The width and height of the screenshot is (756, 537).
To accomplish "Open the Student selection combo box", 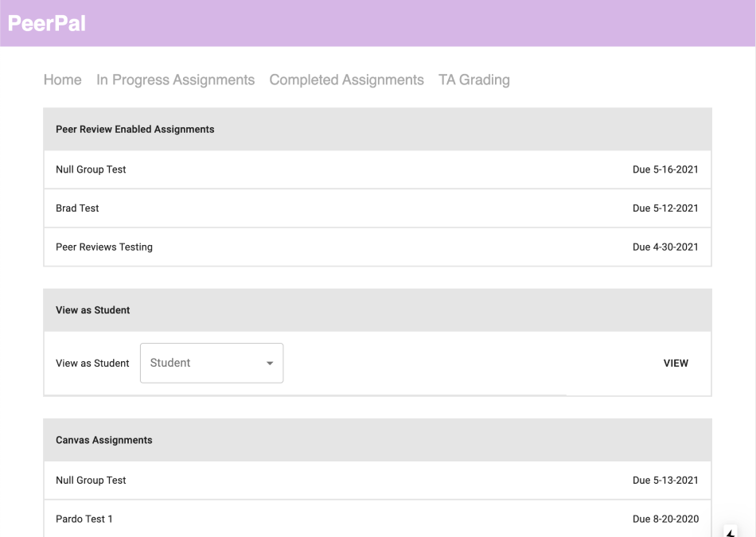I will pyautogui.click(x=212, y=363).
